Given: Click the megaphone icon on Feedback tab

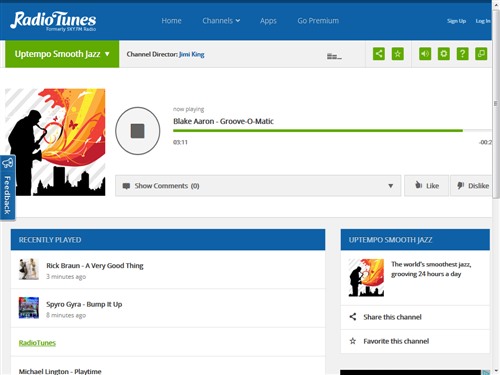Looking at the screenshot, I should tap(7, 163).
